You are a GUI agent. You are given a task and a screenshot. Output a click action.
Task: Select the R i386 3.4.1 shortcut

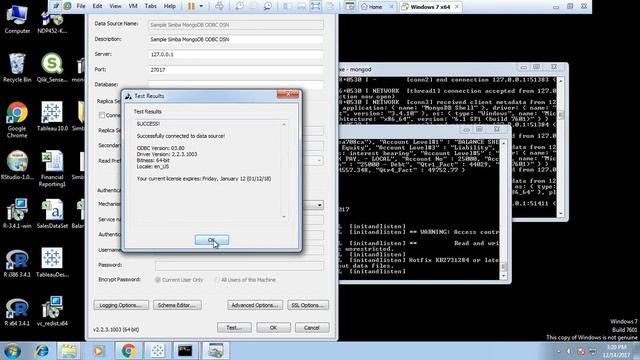pos(17,263)
